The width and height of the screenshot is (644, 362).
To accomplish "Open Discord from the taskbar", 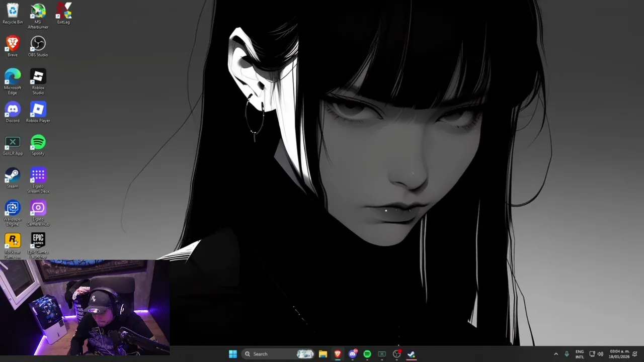I will (x=353, y=354).
